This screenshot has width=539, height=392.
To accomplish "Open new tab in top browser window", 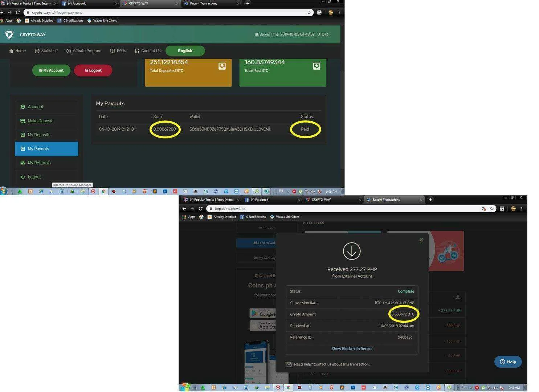I will [x=248, y=3].
